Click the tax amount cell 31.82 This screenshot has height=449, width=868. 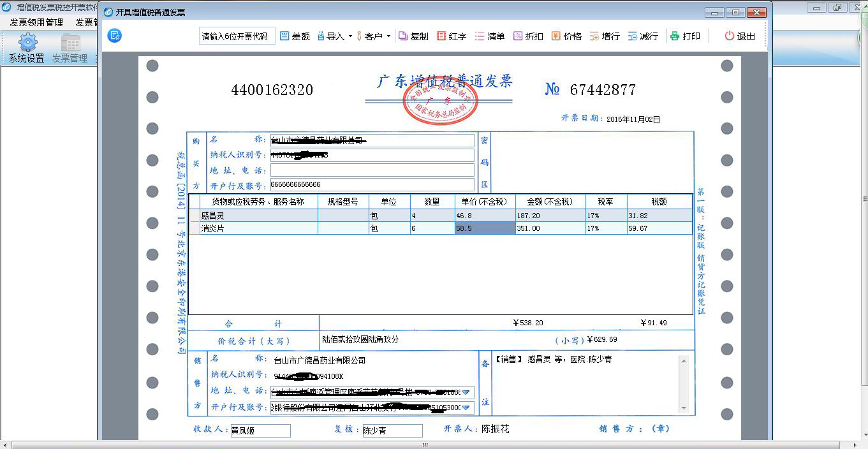point(659,216)
